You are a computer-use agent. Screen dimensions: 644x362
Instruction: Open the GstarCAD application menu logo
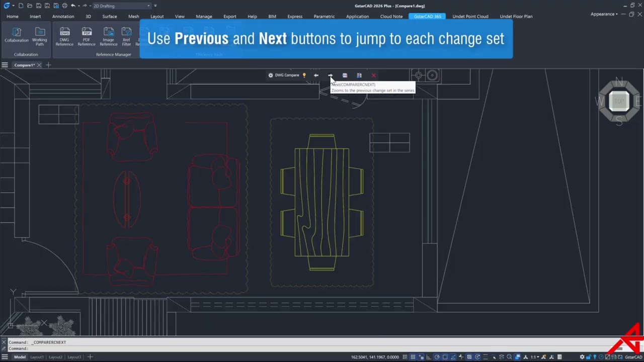pyautogui.click(x=7, y=6)
